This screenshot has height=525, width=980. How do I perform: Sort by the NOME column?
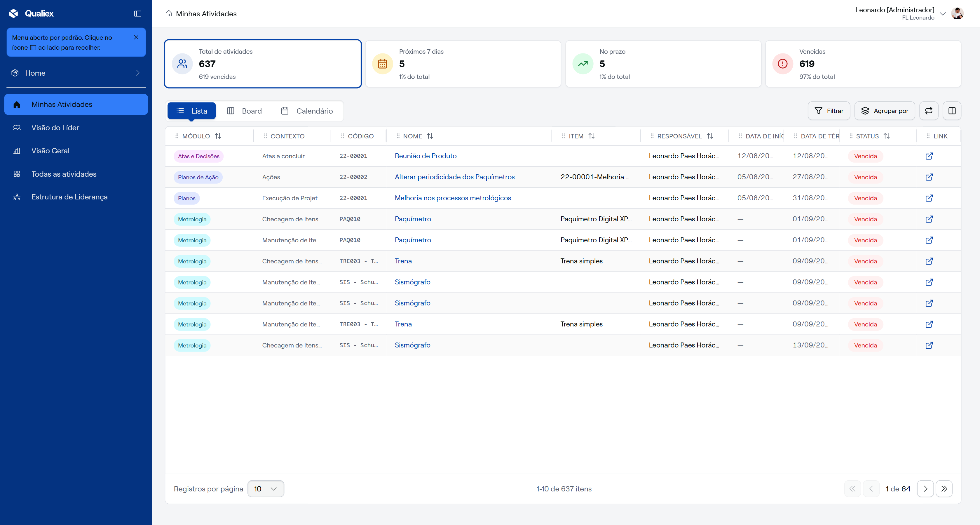pyautogui.click(x=430, y=136)
